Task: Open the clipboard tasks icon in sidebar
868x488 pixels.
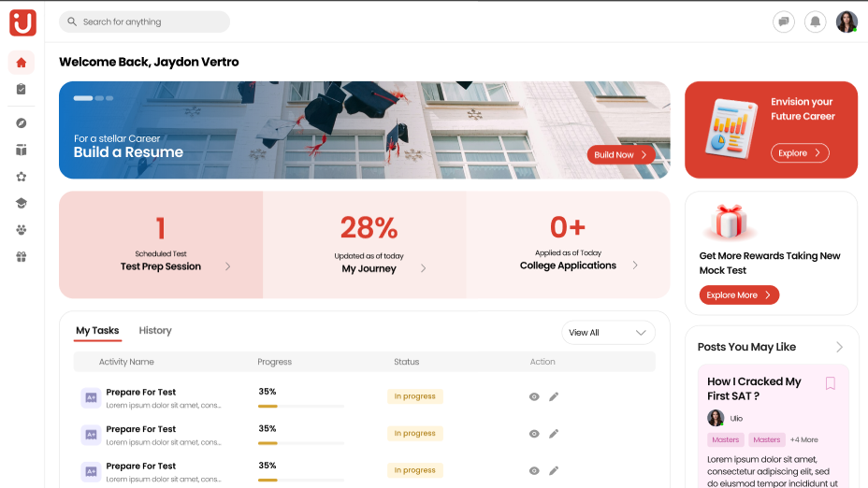Action: click(x=22, y=90)
